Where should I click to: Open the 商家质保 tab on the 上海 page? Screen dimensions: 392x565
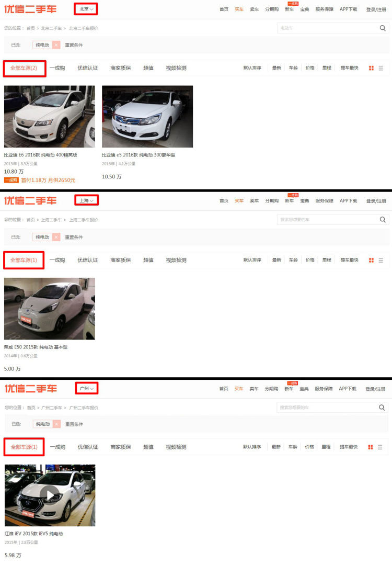click(x=121, y=260)
